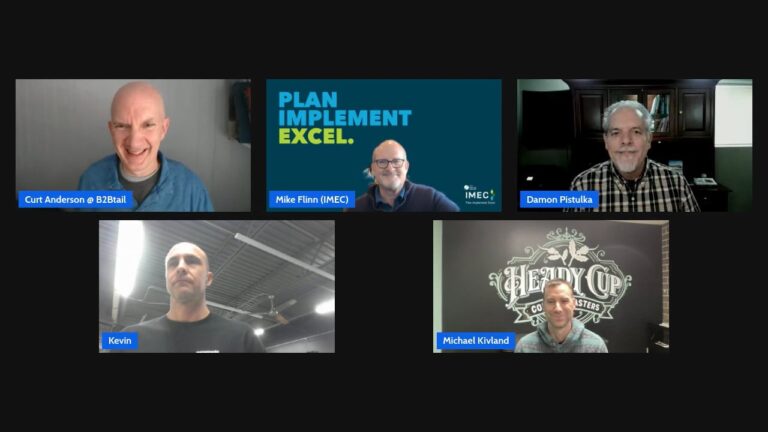The image size is (768, 432).
Task: Click the Damon Pistulka name label
Action: tap(559, 199)
